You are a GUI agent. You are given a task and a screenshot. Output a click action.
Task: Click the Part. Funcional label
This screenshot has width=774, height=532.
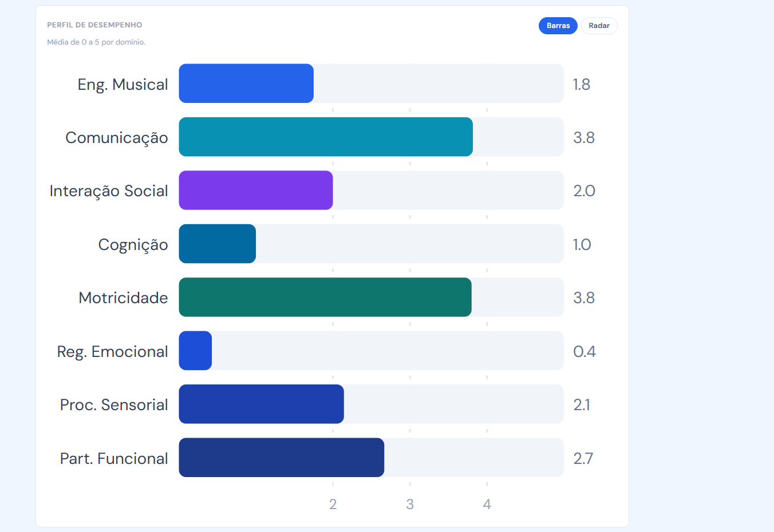coord(114,459)
